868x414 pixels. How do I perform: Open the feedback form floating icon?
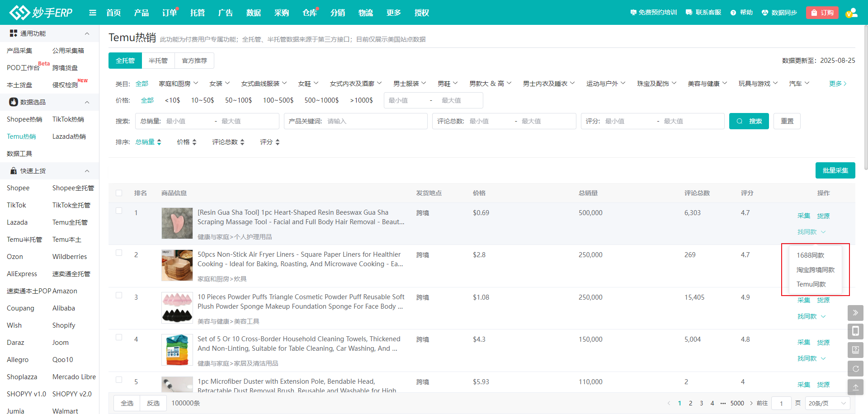[855, 350]
